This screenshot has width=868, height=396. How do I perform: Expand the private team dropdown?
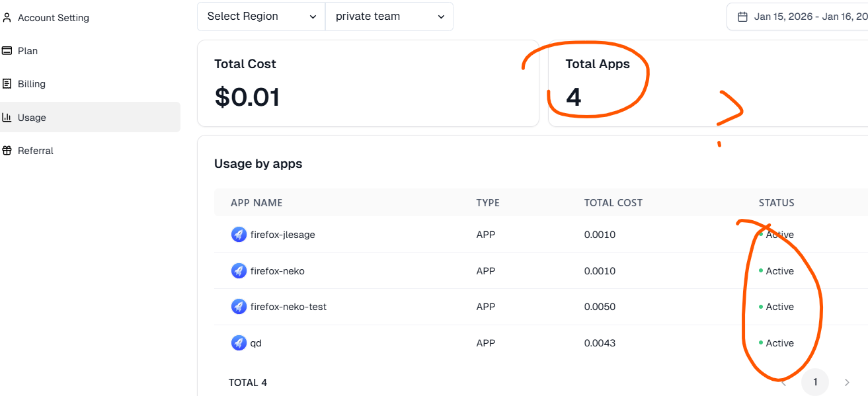(x=389, y=17)
